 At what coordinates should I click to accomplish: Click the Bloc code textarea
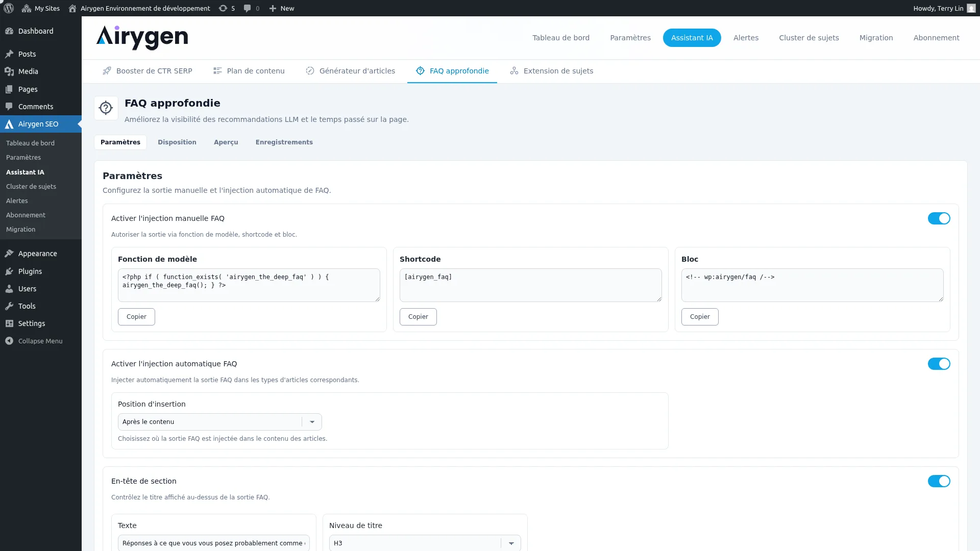(813, 285)
